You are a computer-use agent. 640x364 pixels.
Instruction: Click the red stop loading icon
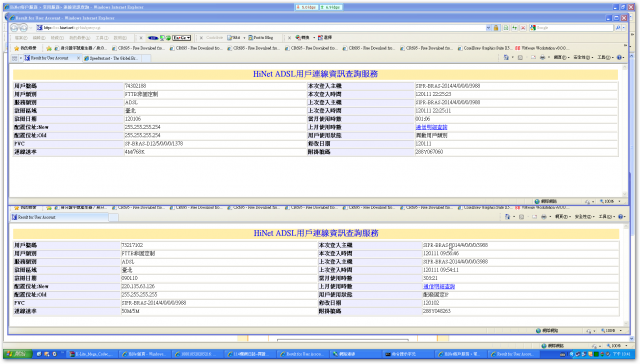pyautogui.click(x=523, y=28)
